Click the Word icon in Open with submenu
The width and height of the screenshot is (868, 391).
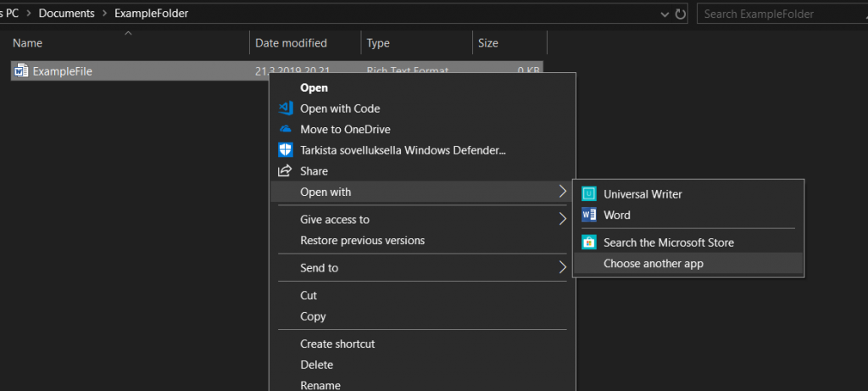[x=589, y=215]
